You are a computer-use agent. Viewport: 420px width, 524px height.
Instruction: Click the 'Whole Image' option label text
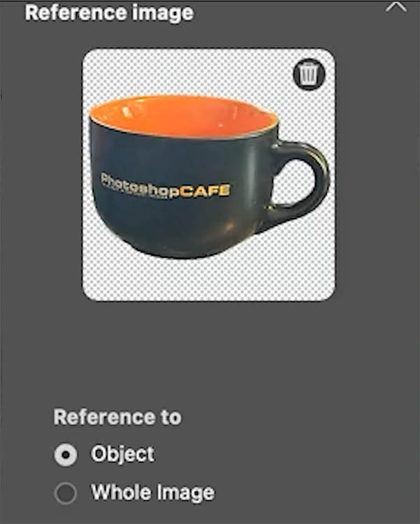(x=153, y=493)
